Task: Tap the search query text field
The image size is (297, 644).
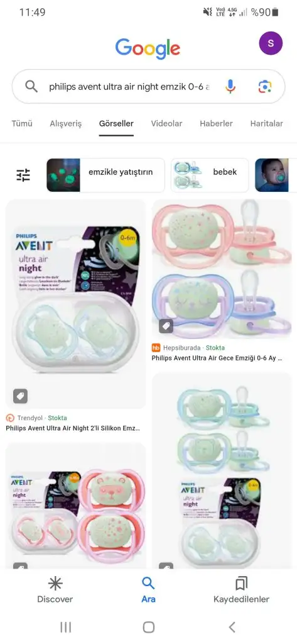Action: pyautogui.click(x=129, y=87)
